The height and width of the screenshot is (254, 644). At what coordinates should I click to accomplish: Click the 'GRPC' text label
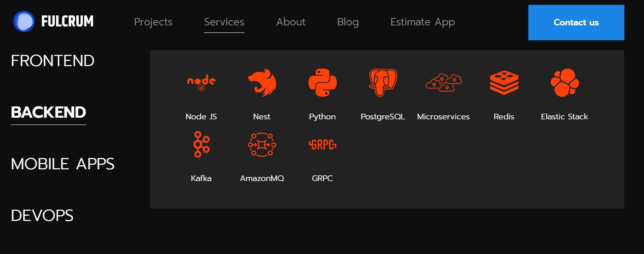tap(322, 178)
